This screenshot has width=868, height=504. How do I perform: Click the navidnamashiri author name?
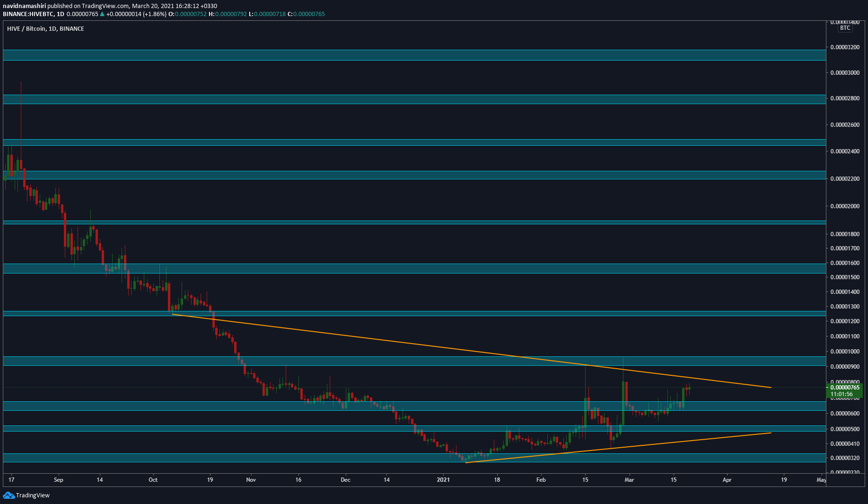click(24, 6)
